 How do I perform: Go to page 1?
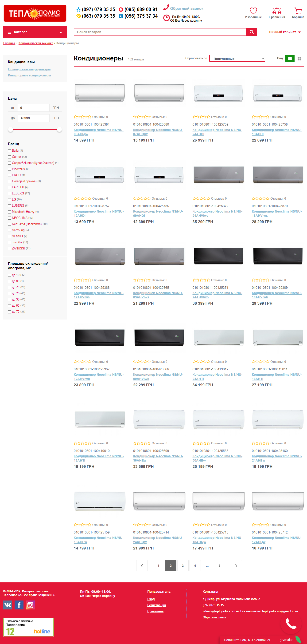[158, 565]
